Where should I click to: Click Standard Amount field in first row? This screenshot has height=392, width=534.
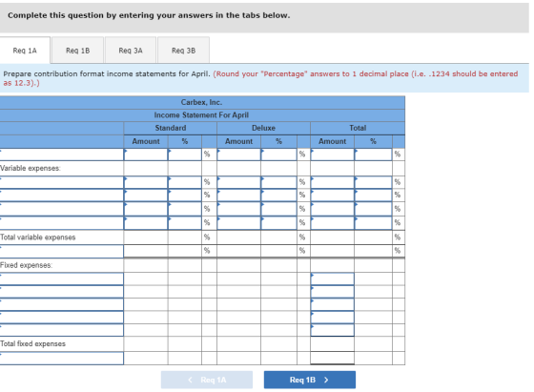coord(146,155)
